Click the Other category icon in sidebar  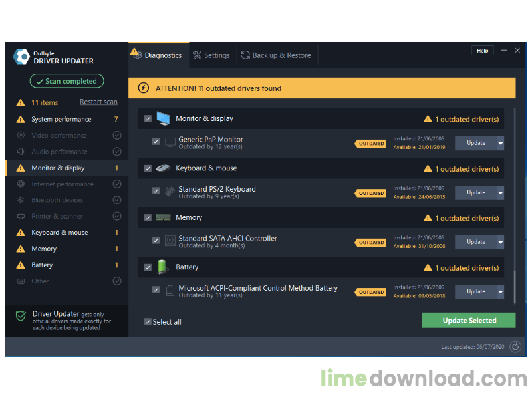pos(21,281)
